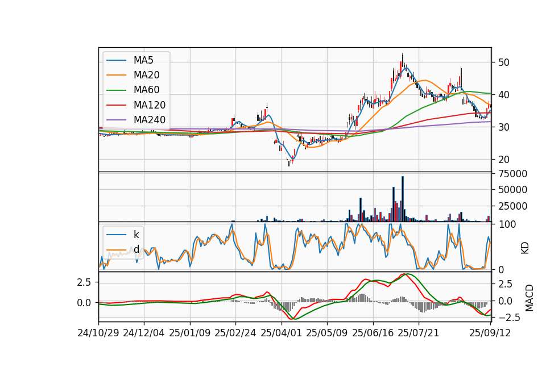The height and width of the screenshot is (392, 546).
Task: Click the 25/01/09 date axis label
Action: pyautogui.click(x=190, y=333)
